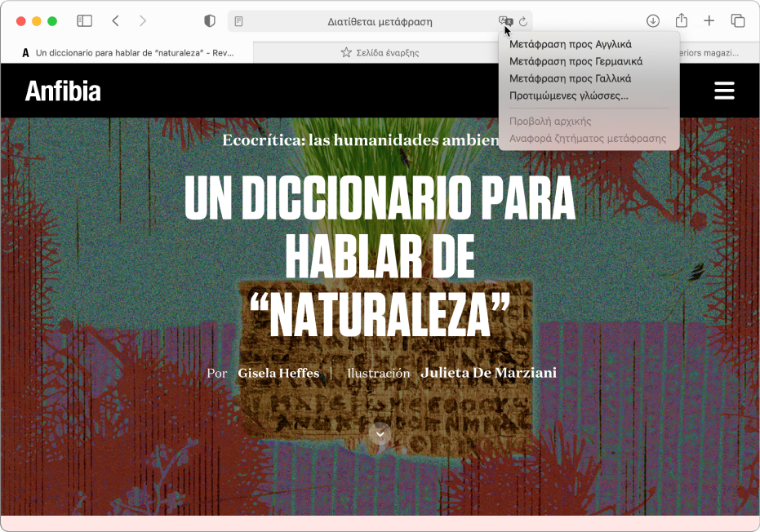
Task: Show Reader view with the page icon
Action: click(x=238, y=21)
